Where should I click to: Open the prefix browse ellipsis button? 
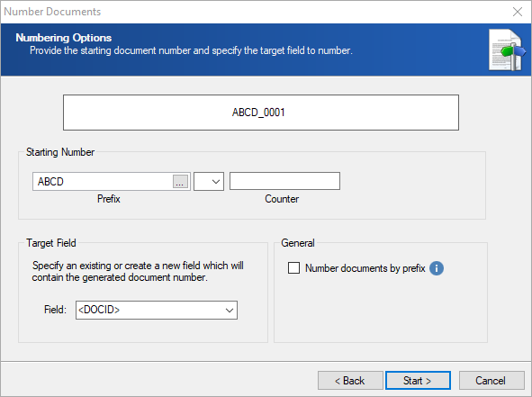pyautogui.click(x=180, y=182)
